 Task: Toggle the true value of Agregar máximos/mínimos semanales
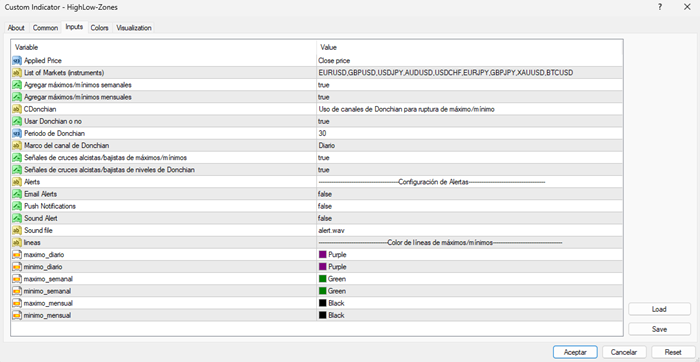click(x=324, y=84)
